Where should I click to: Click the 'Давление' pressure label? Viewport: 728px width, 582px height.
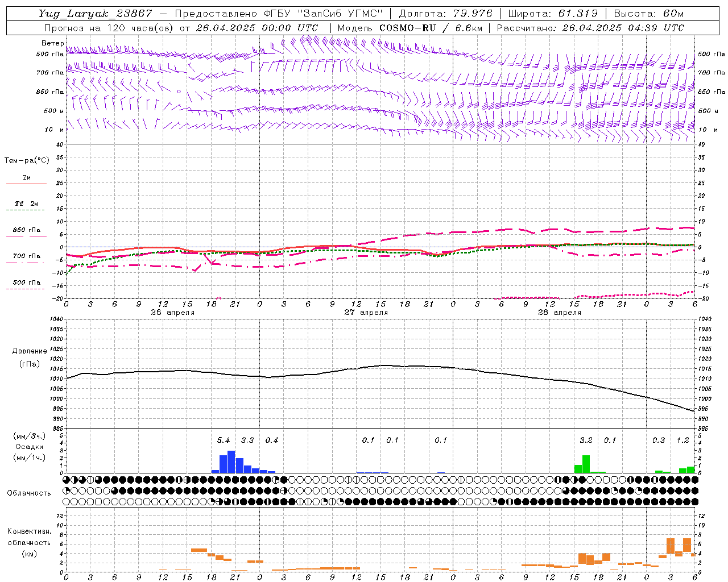30,351
